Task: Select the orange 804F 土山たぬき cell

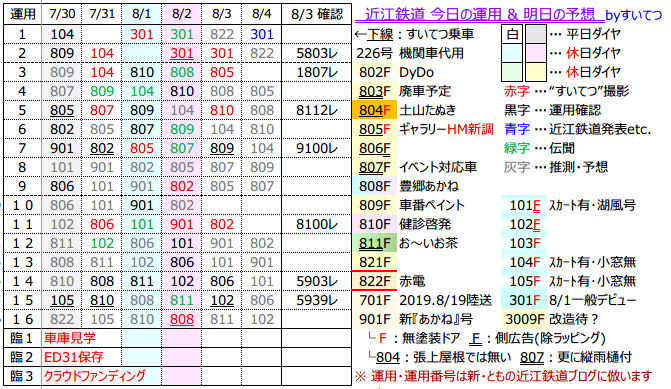Action: point(375,110)
